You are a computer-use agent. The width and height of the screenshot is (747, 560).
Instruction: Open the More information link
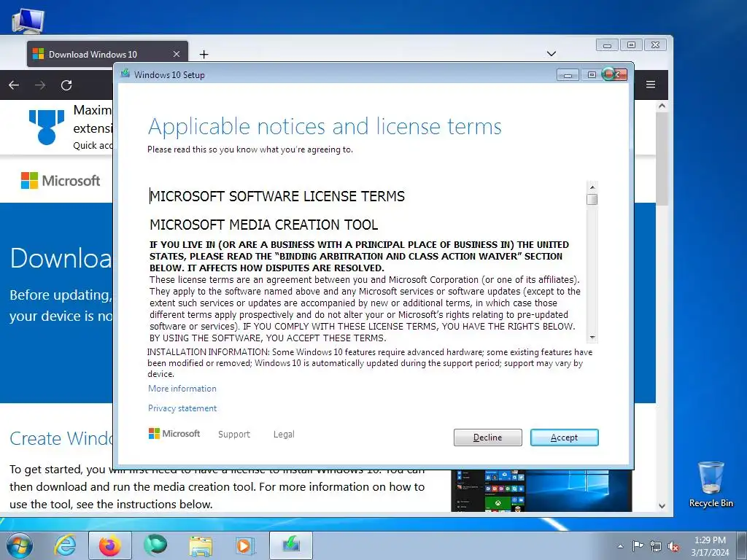pos(182,389)
